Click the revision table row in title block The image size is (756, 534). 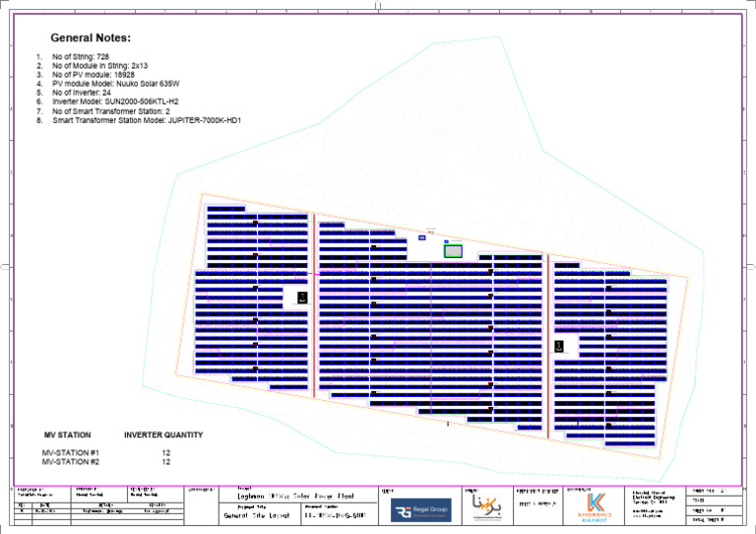(x=98, y=510)
